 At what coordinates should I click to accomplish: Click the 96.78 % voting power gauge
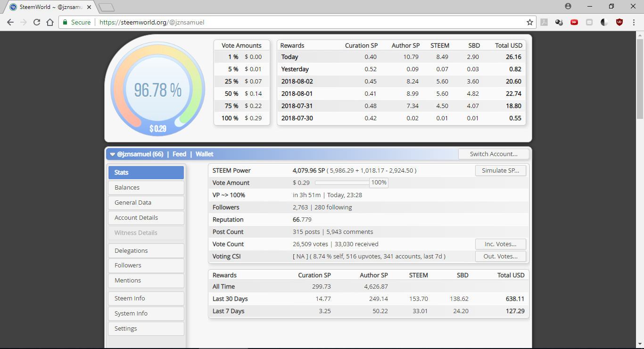pos(158,90)
